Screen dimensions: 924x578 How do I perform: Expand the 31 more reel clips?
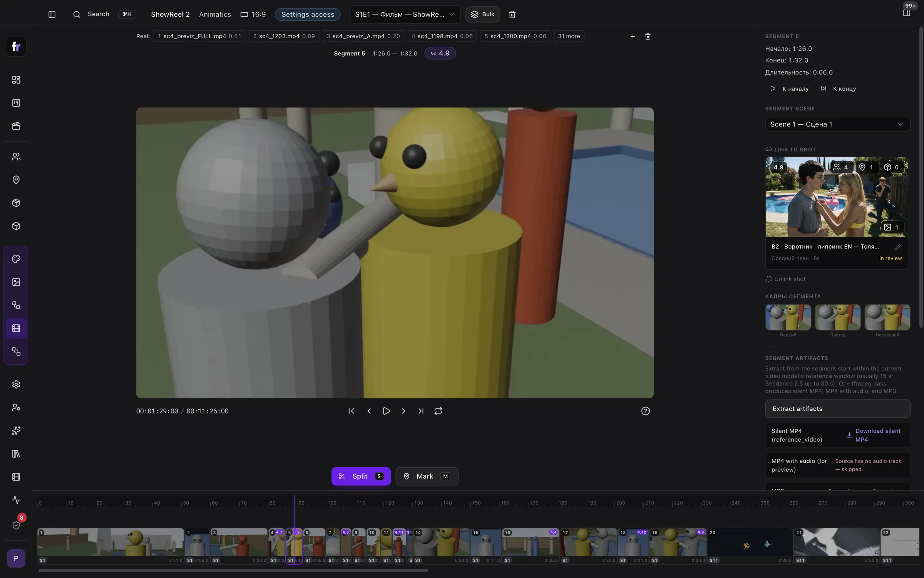[x=569, y=36]
